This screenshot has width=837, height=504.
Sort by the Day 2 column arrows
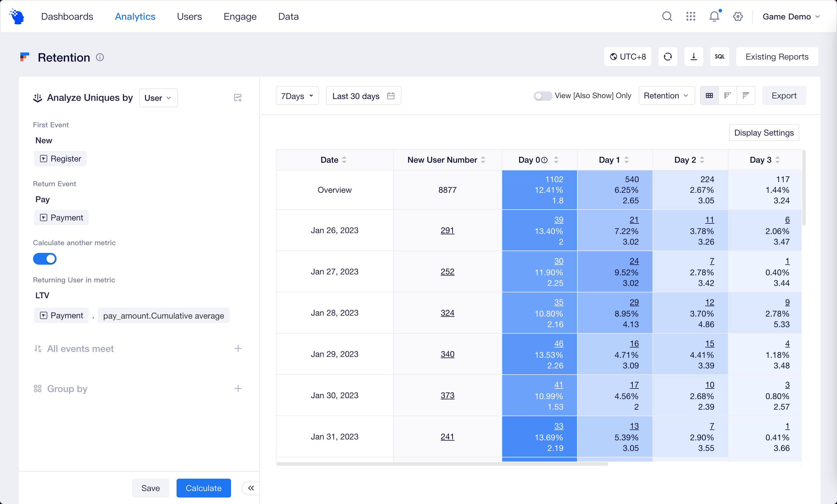(x=702, y=160)
